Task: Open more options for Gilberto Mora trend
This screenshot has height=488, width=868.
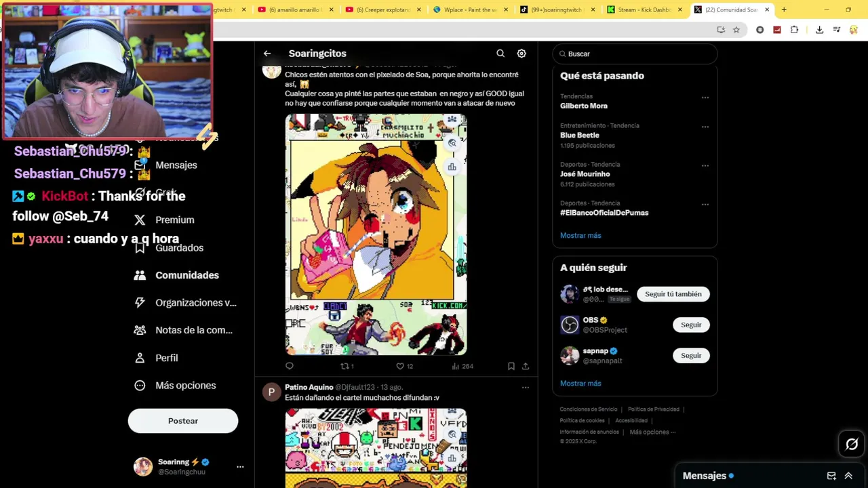Action: click(705, 98)
